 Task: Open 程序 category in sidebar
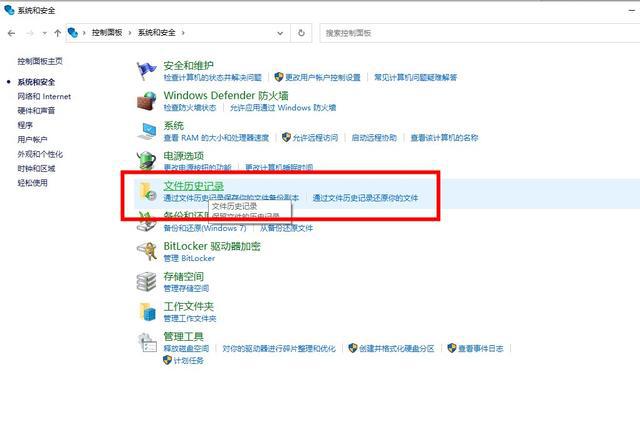[x=25, y=125]
